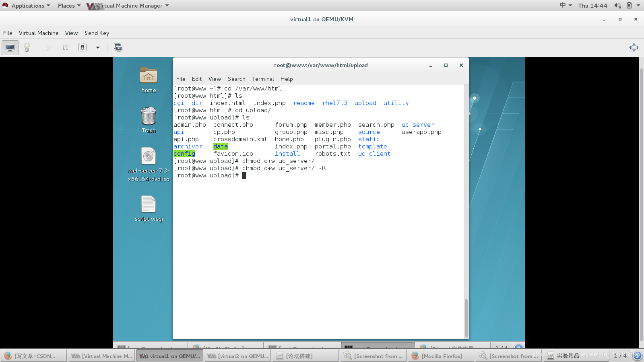The image size is (644, 362).
Task: Click 'template' directory name
Action: (373, 146)
